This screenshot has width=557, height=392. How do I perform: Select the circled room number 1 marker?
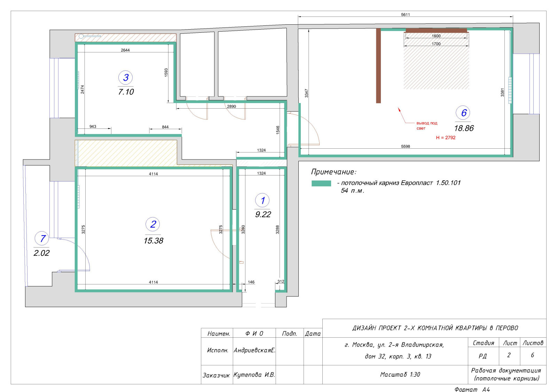tap(262, 201)
